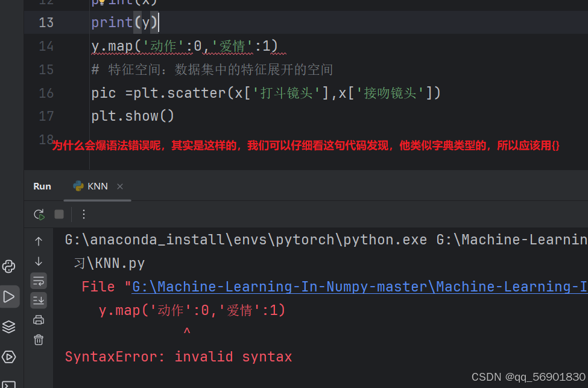Close the KNN run tab
Screen dimensions: 588x388
119,186
